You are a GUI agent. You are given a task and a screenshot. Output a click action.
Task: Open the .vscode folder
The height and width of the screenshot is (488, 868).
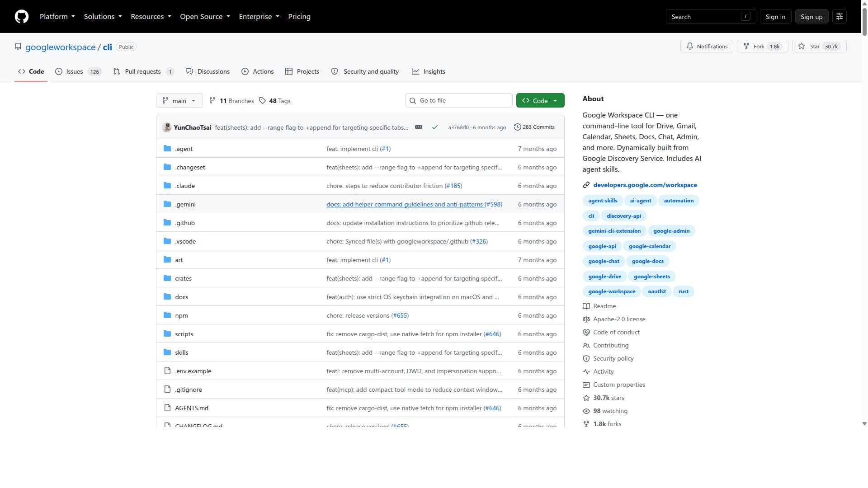tap(185, 241)
